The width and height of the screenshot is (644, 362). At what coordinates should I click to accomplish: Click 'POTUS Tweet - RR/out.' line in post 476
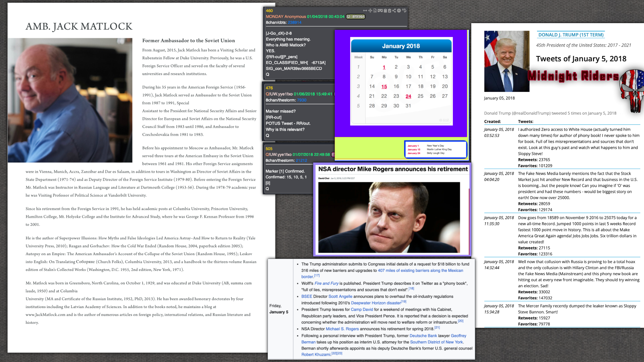click(288, 123)
